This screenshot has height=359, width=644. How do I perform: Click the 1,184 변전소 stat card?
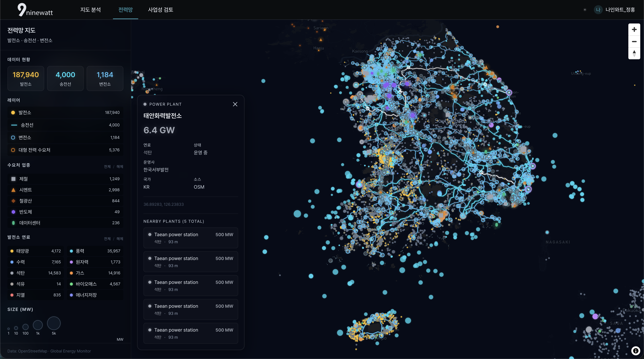coord(105,78)
